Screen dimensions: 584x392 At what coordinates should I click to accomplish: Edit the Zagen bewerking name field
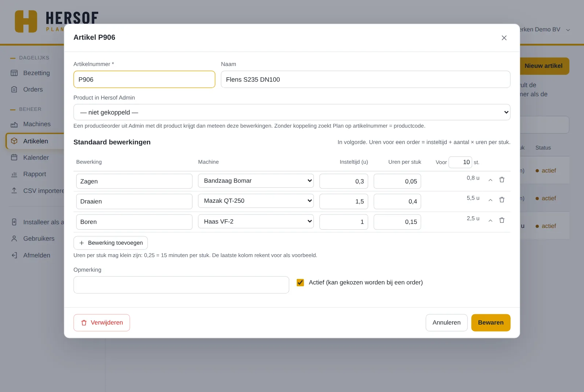(x=134, y=181)
